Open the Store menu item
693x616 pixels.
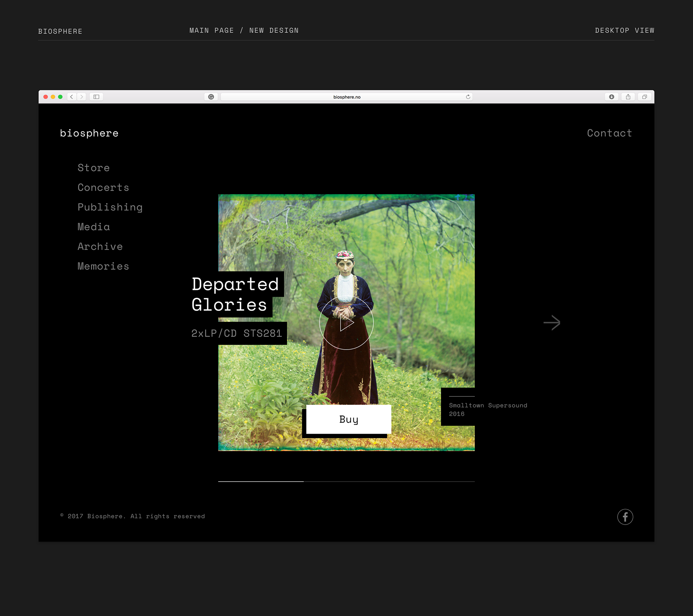[93, 168]
